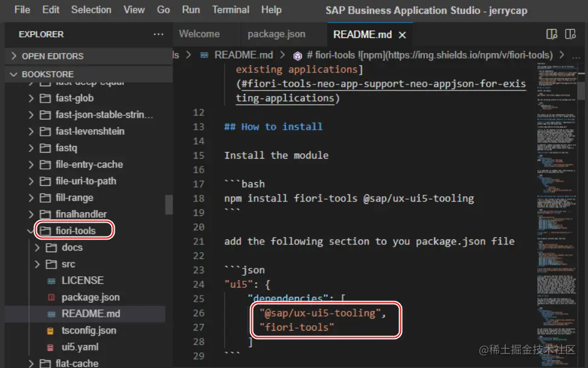The image size is (588, 368).
Task: Click the flat-cache folder icon
Action: (45, 364)
